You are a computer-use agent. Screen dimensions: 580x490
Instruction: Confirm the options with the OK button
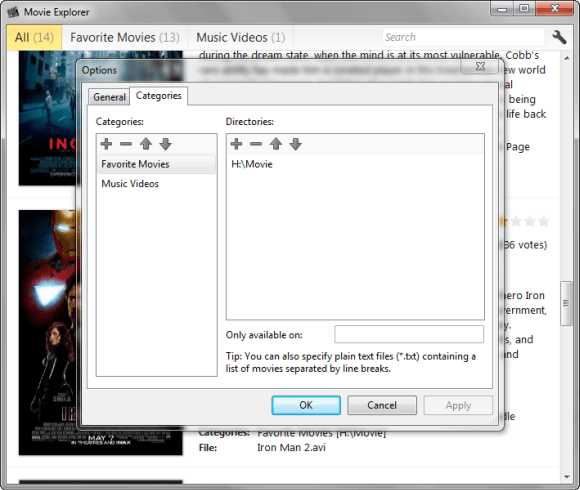click(x=306, y=405)
